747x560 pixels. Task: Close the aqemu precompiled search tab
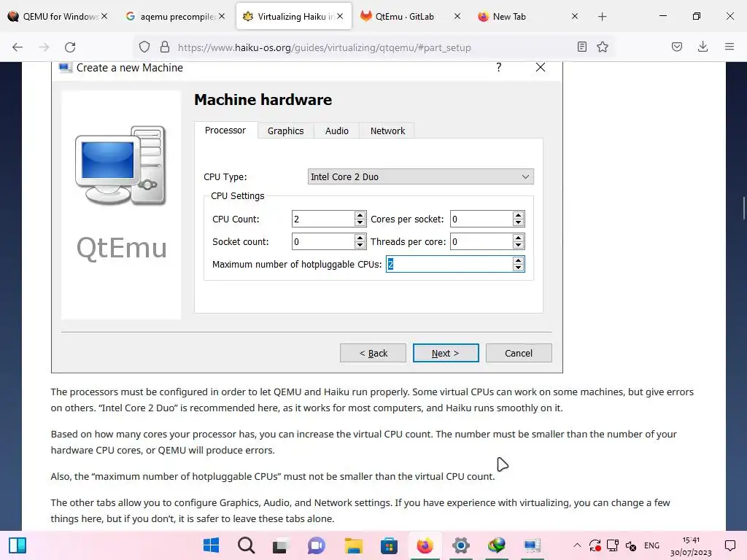[222, 16]
